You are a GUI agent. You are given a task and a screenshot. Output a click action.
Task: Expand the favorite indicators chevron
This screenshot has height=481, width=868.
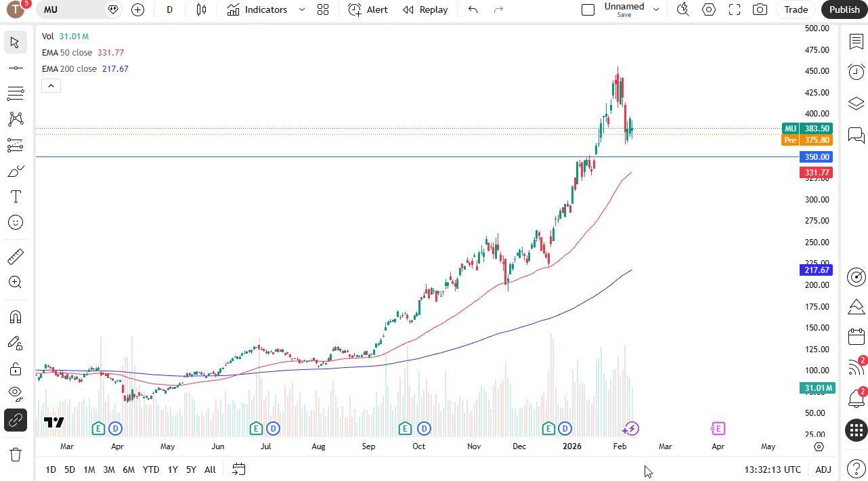click(x=302, y=9)
